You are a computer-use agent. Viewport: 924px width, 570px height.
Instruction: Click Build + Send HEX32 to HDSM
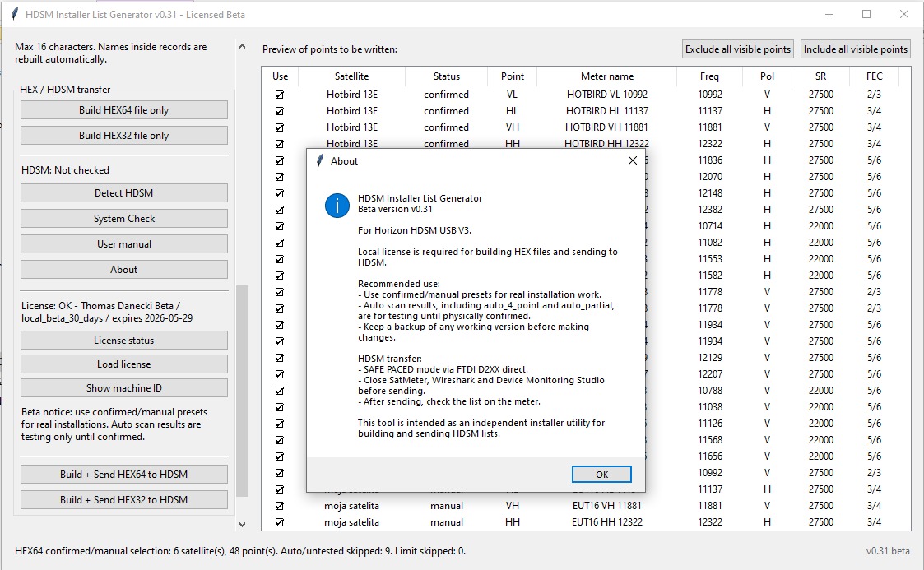click(x=123, y=499)
